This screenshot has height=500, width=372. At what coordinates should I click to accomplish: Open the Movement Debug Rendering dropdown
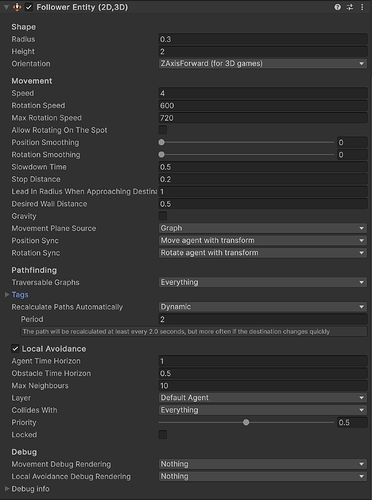pos(263,464)
